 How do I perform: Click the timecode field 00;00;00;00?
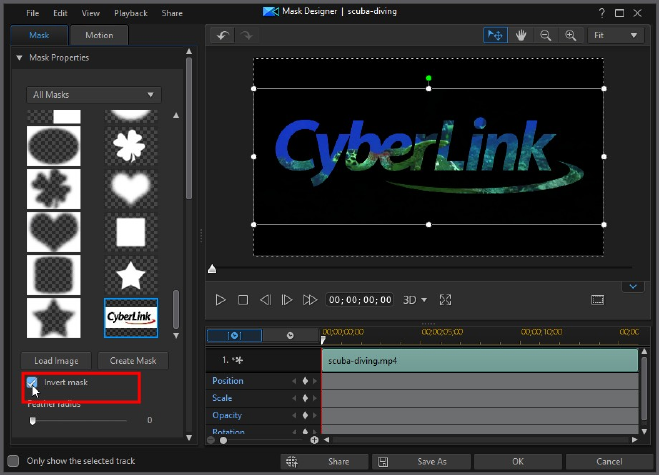360,300
